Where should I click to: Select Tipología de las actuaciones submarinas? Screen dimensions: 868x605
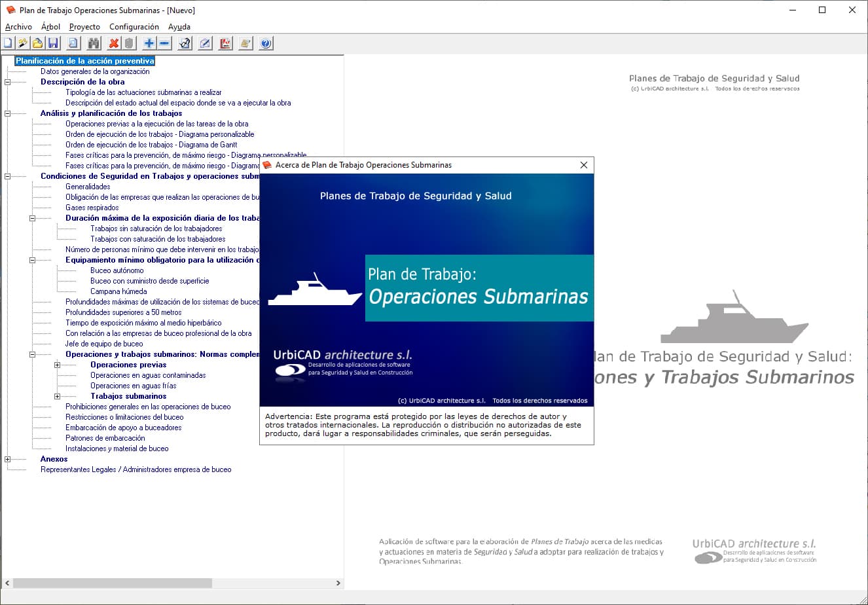pyautogui.click(x=143, y=92)
